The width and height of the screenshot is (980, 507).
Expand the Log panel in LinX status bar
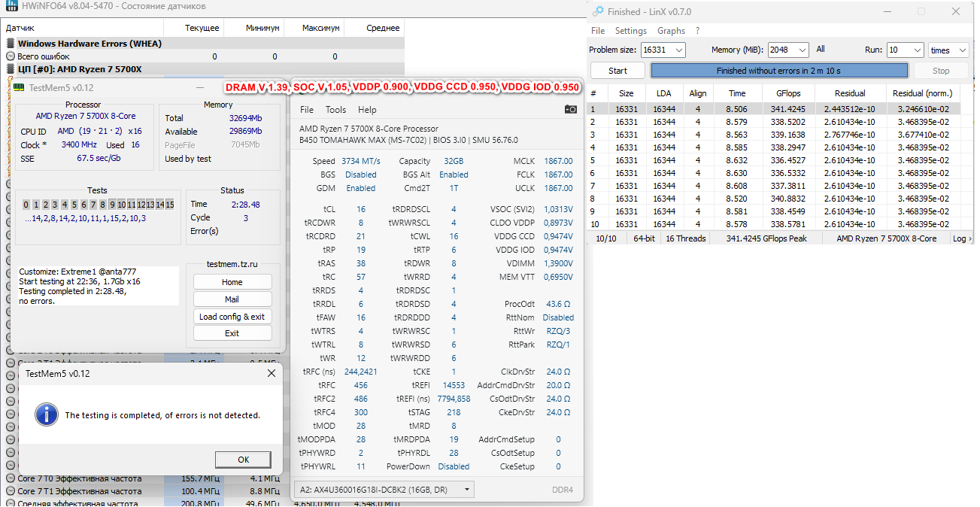point(962,238)
